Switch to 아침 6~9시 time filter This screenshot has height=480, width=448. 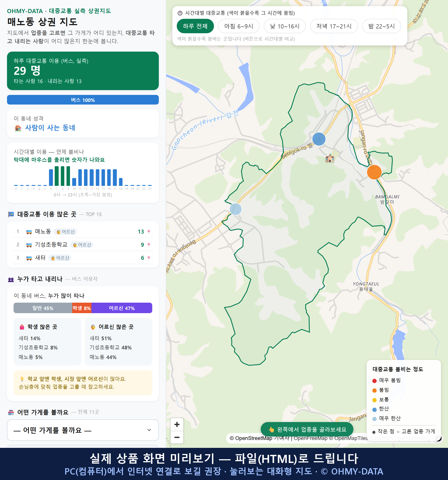[238, 26]
